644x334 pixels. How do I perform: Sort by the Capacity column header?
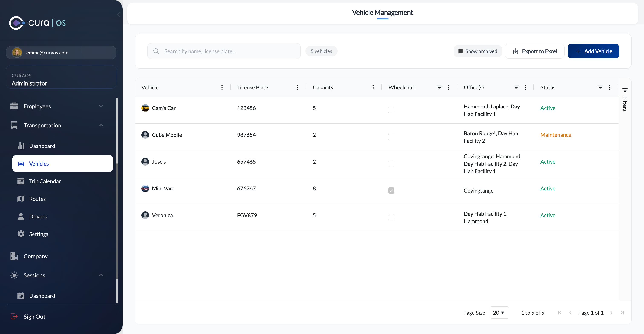tap(323, 87)
